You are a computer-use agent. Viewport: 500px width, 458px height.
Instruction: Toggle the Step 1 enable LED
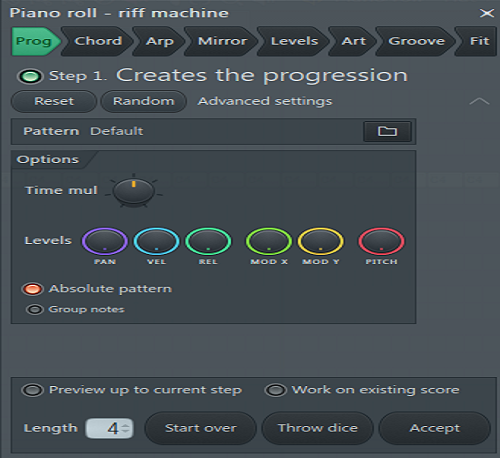30,76
